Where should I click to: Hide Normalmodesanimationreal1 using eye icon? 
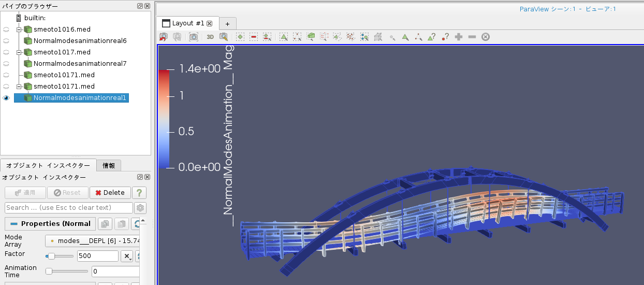click(x=6, y=98)
